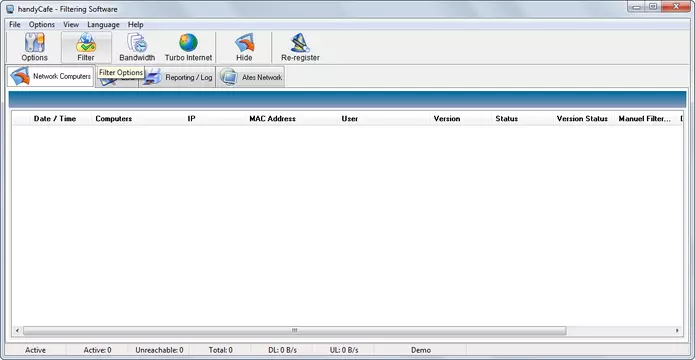
Task: Click the 'UL: 0 B/s' status entry
Action: [x=344, y=350]
